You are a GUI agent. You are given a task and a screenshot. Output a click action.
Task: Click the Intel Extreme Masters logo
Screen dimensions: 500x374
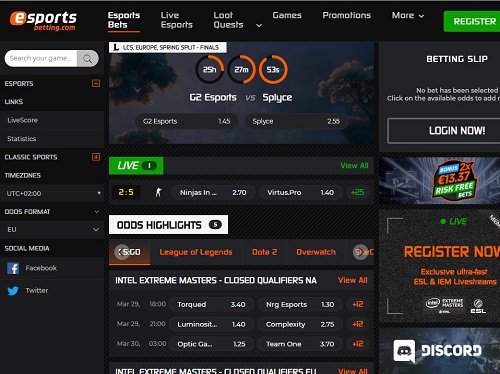pos(445,305)
